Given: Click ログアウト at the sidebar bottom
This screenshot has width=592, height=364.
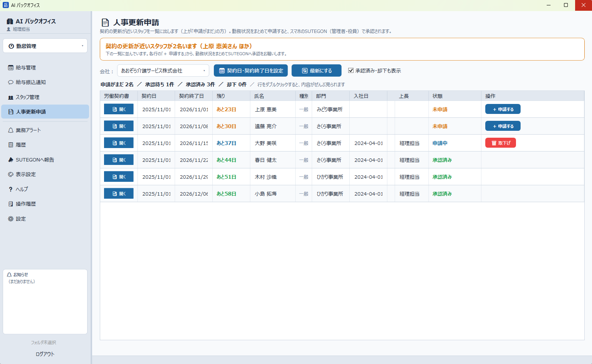Looking at the screenshot, I should click(45, 354).
